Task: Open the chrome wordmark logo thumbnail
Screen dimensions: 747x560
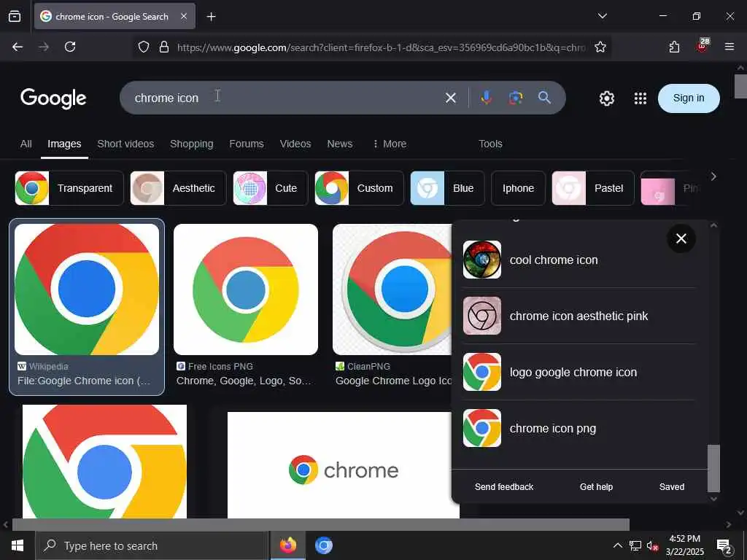Action: (344, 465)
